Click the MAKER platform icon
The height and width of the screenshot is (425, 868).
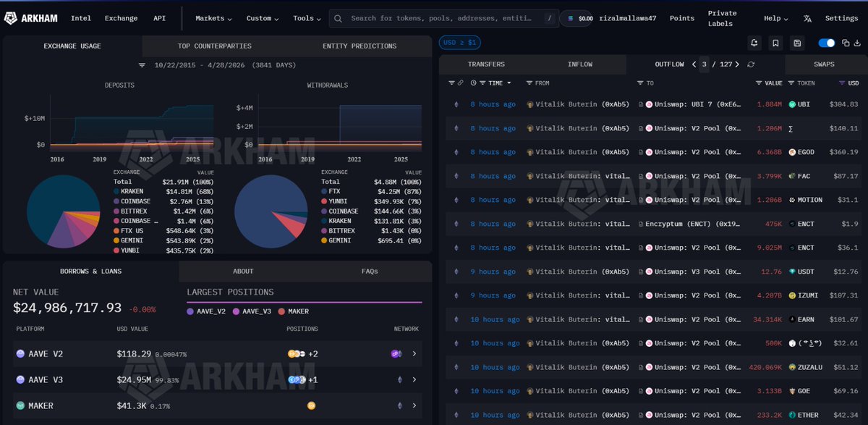pos(20,405)
